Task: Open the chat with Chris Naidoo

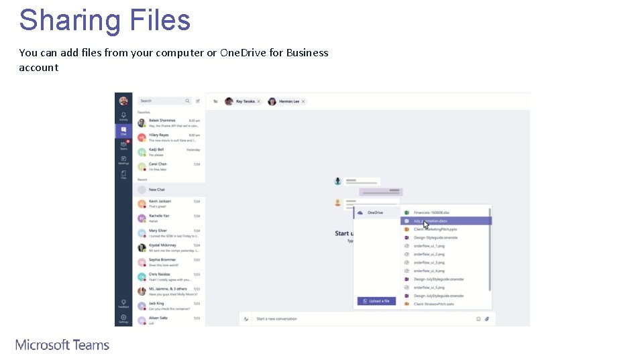Action: point(169,277)
